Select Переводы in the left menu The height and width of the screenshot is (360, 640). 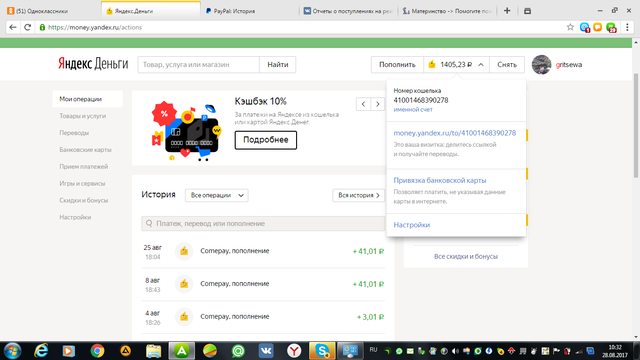[x=74, y=133]
